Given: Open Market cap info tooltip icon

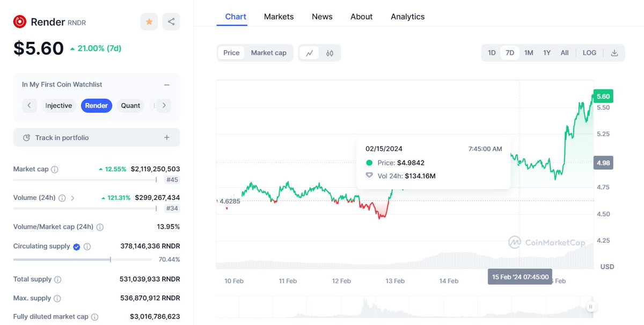Looking at the screenshot, I should [x=55, y=169].
